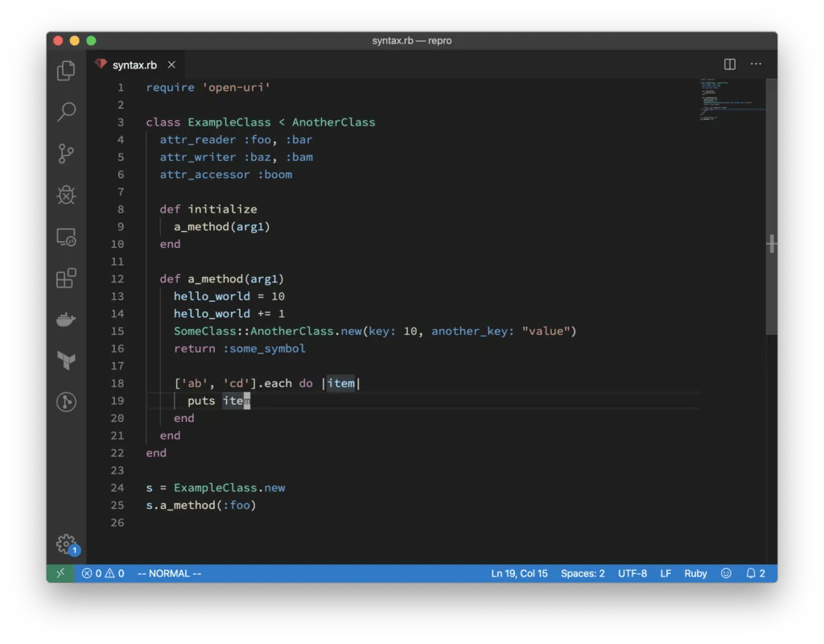Open the Extensions view
Image resolution: width=824 pixels, height=644 pixels.
66,278
